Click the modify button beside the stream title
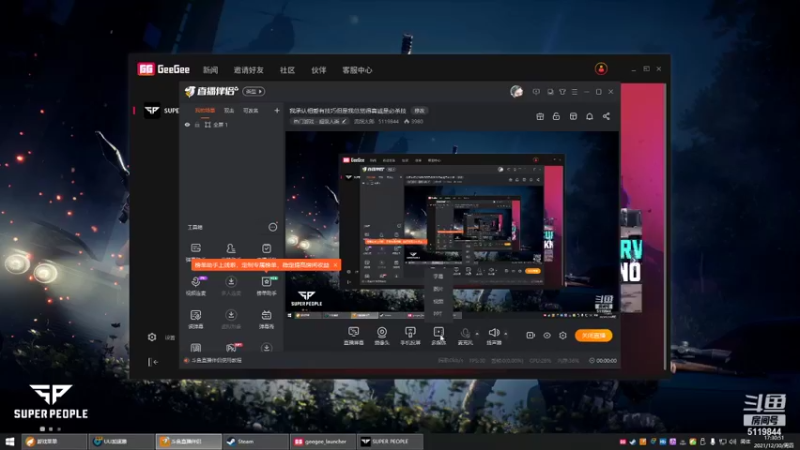 (x=419, y=111)
